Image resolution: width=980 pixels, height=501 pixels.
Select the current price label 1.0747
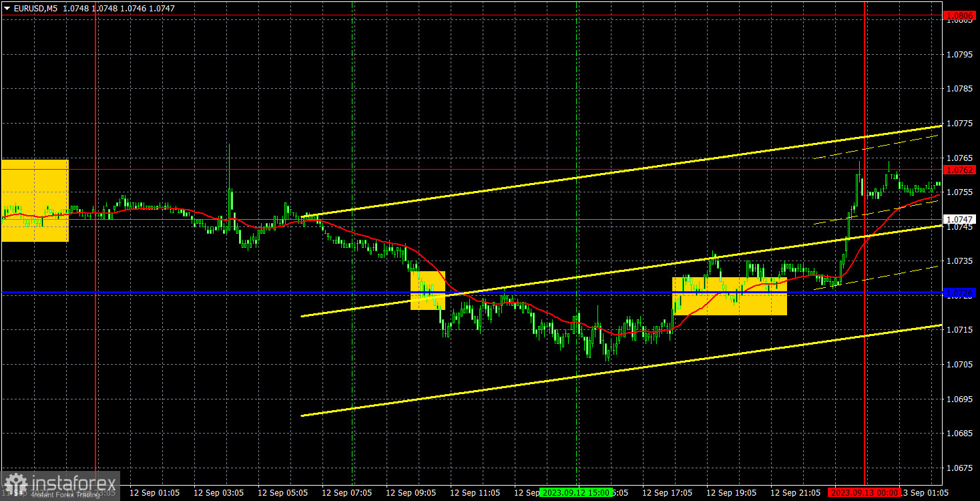960,219
